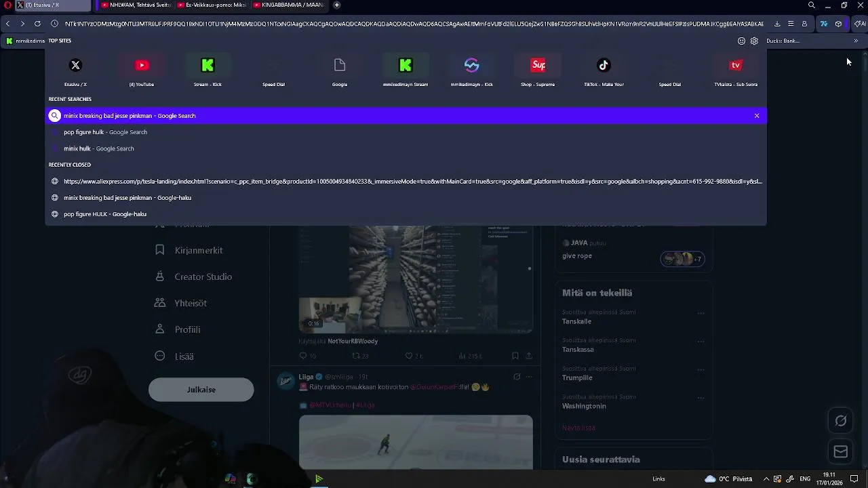Screen dimensions: 868x488
Task: Play the video thumbnail by NotYourRBWoody
Action: coord(416,279)
